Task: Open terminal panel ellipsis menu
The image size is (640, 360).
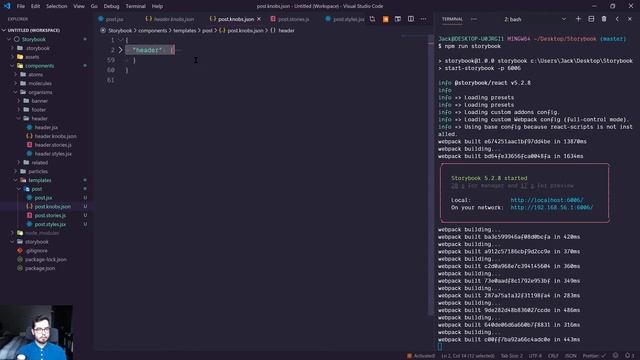Action: 473,19
